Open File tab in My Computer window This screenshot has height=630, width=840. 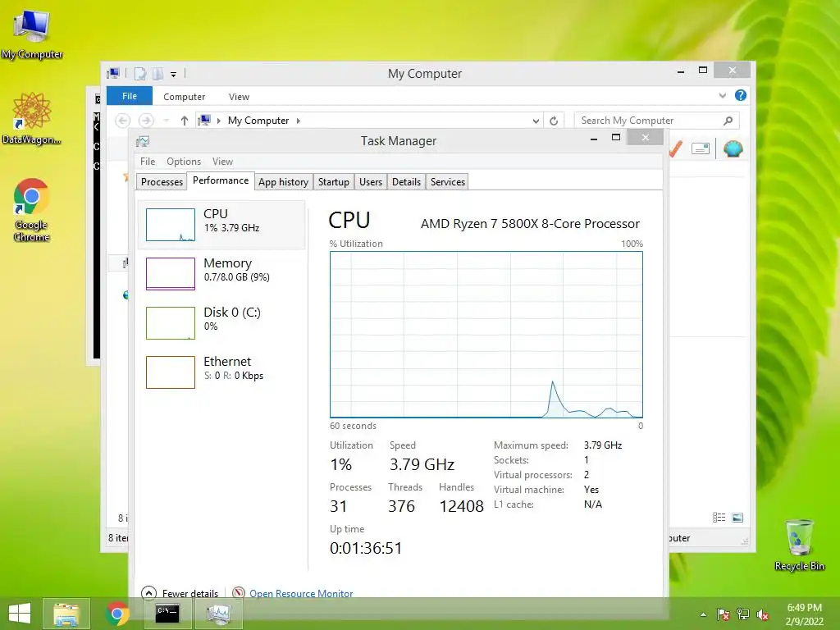[x=129, y=96]
